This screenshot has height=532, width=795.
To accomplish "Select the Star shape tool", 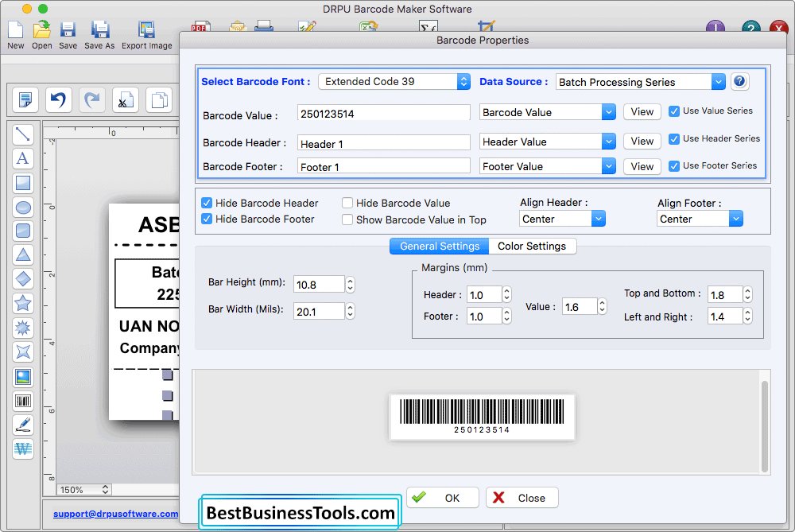I will coord(23,303).
